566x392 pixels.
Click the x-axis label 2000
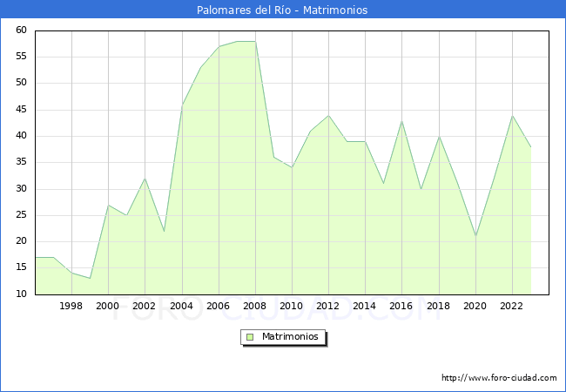(107, 306)
